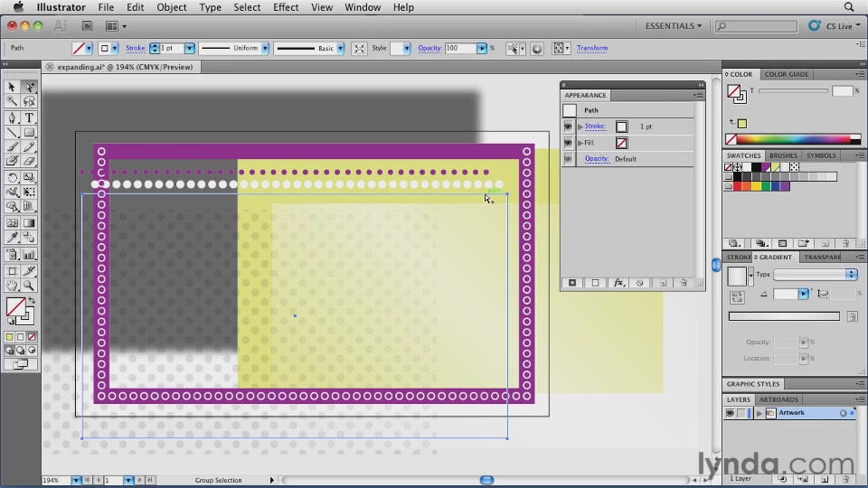868x488 pixels.
Task: Select the Gradient tool
Action: (x=29, y=223)
